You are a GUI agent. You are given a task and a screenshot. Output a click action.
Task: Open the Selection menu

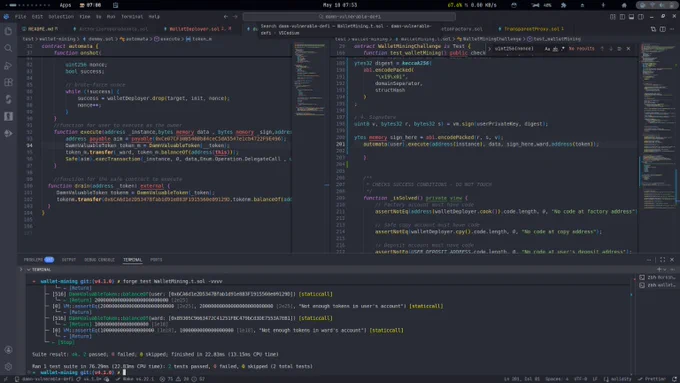pyautogui.click(x=61, y=16)
